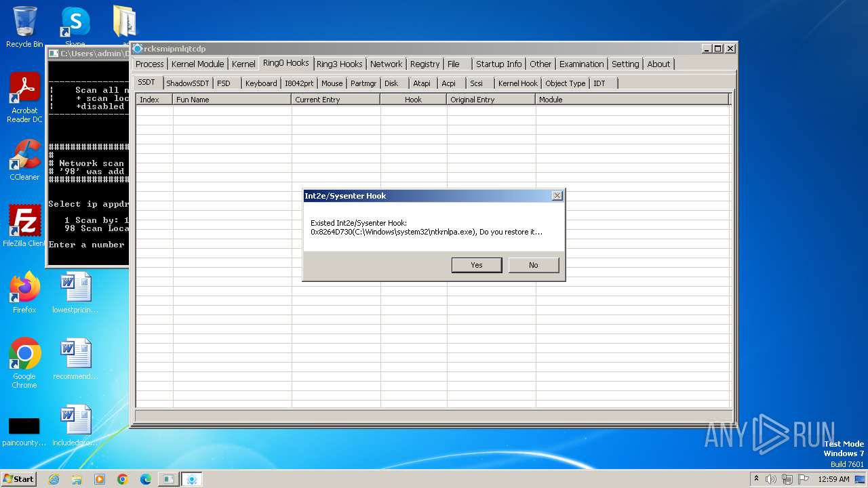Sort by the Current Entry column header
Viewport: 868px width, 488px height.
point(336,100)
